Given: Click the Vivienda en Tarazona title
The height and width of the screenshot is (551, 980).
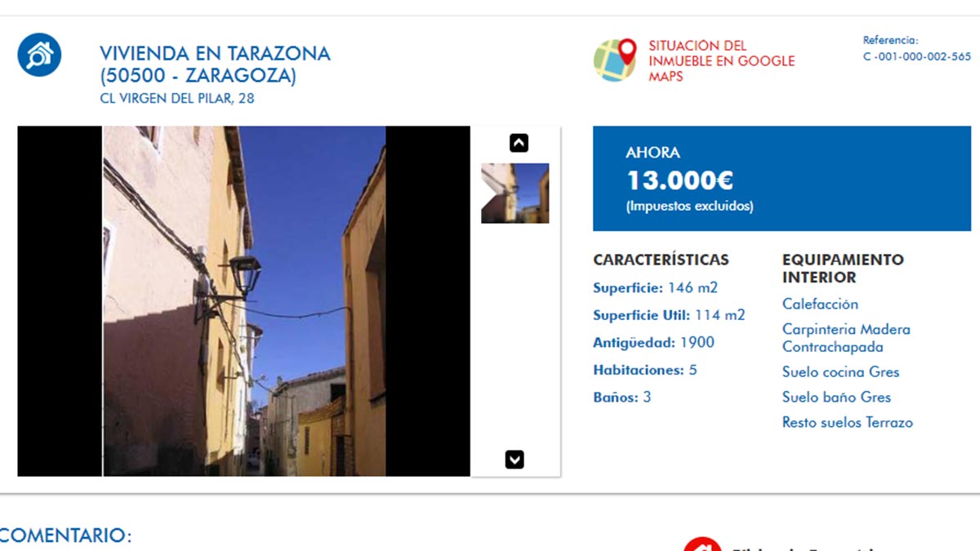Looking at the screenshot, I should [215, 64].
